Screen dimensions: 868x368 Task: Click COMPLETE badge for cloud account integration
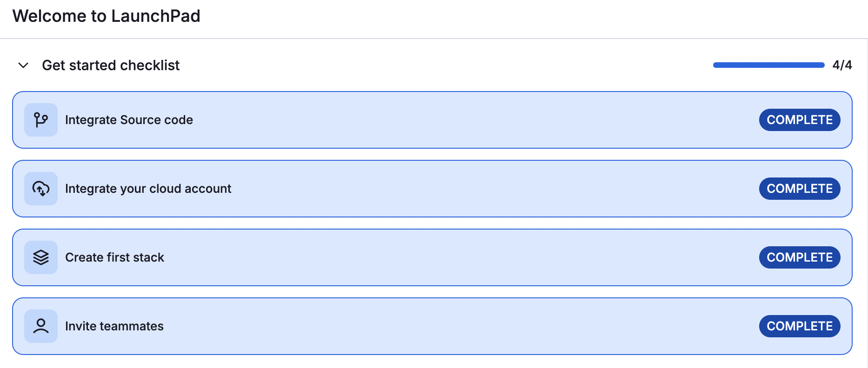click(800, 189)
